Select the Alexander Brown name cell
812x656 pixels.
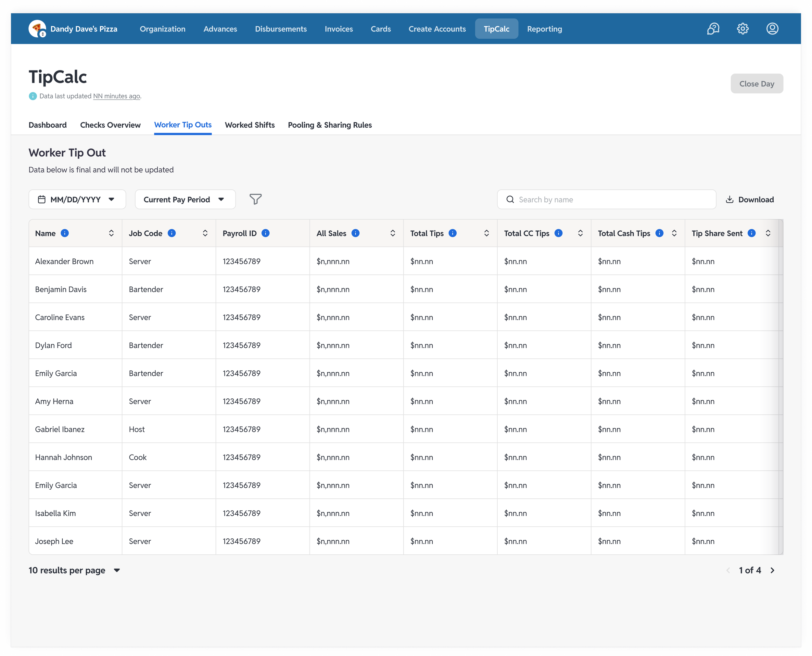click(76, 261)
